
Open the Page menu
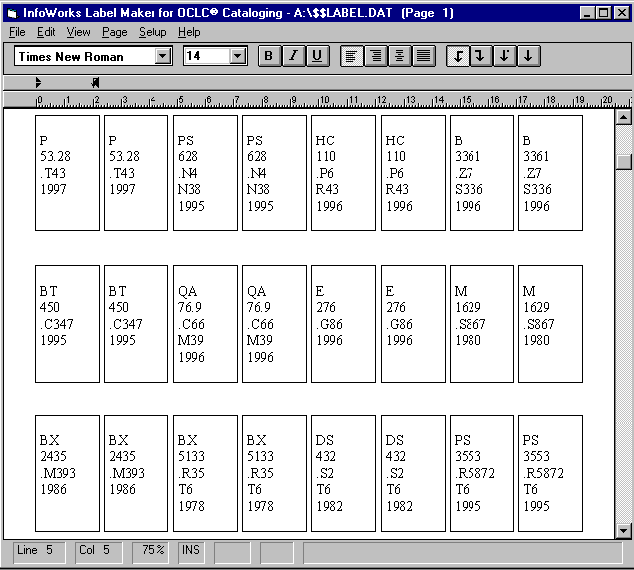114,32
